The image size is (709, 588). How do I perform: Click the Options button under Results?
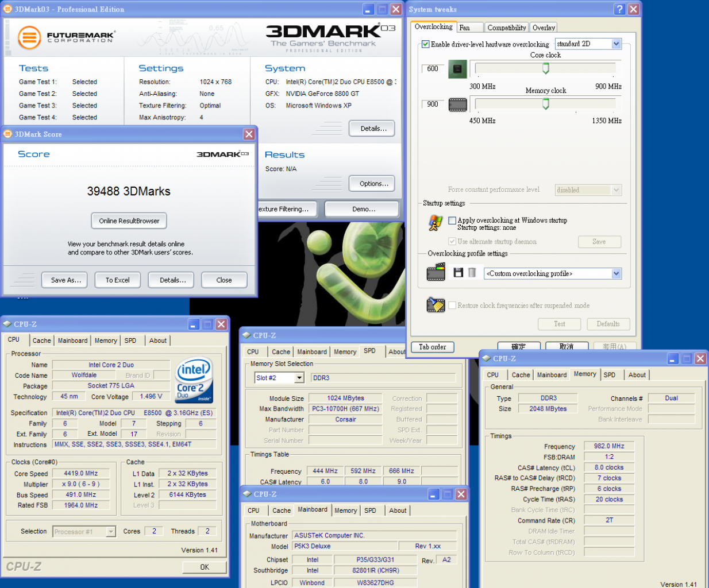coord(372,184)
